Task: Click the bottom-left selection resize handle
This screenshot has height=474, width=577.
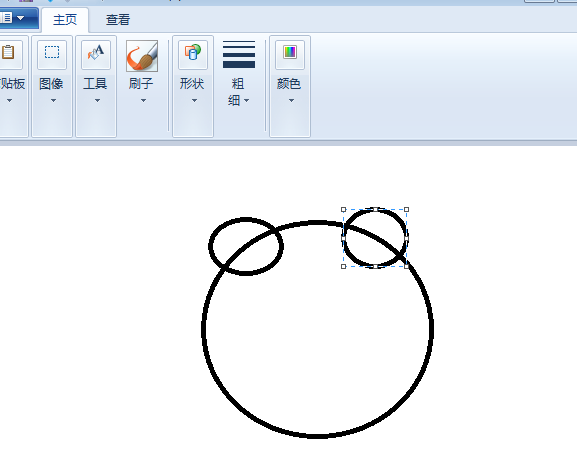Action: pyautogui.click(x=343, y=266)
